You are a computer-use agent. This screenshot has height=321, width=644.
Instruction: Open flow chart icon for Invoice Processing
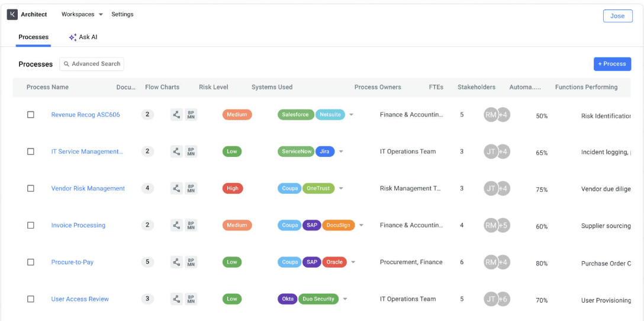(x=176, y=225)
